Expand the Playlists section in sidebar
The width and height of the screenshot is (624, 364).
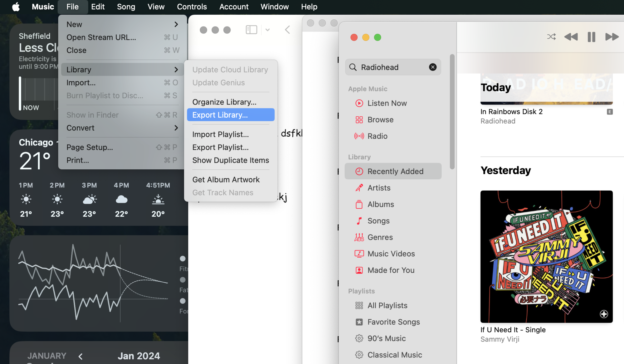[x=361, y=291]
